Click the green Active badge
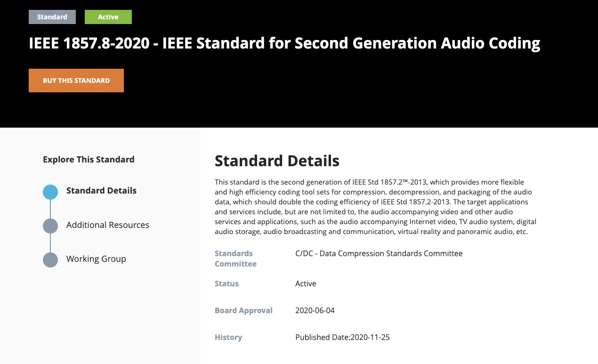Screen dimensions: 598x364 click(108, 17)
